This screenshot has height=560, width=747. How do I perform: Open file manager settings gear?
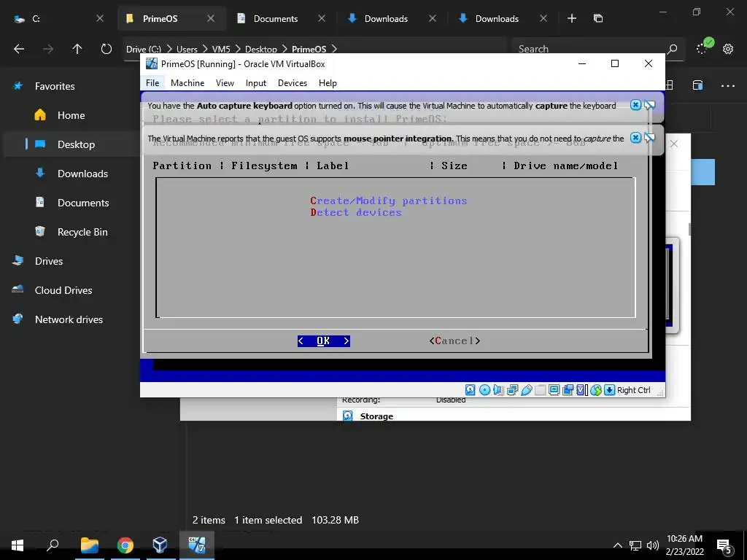[728, 49]
